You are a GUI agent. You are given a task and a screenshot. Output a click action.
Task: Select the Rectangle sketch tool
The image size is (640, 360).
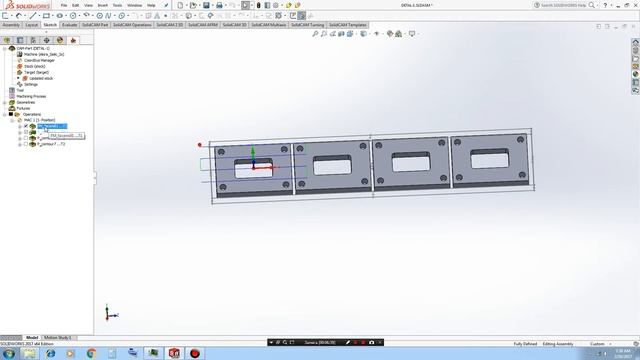(x=46, y=16)
